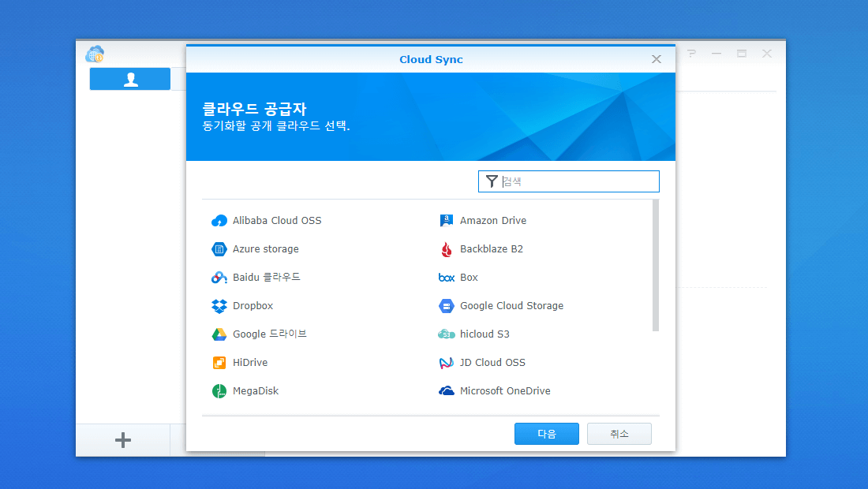Select the Backblaze B2 label
This screenshot has width=868, height=489.
pos(492,249)
